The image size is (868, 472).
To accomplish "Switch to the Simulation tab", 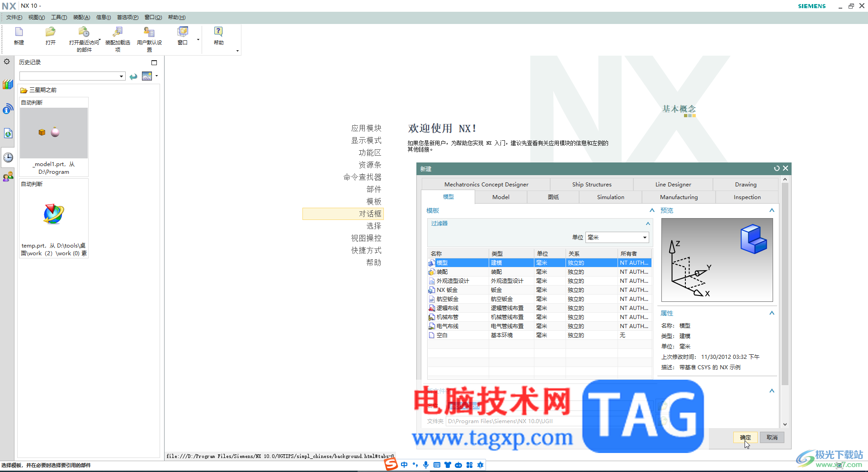I will pyautogui.click(x=611, y=197).
